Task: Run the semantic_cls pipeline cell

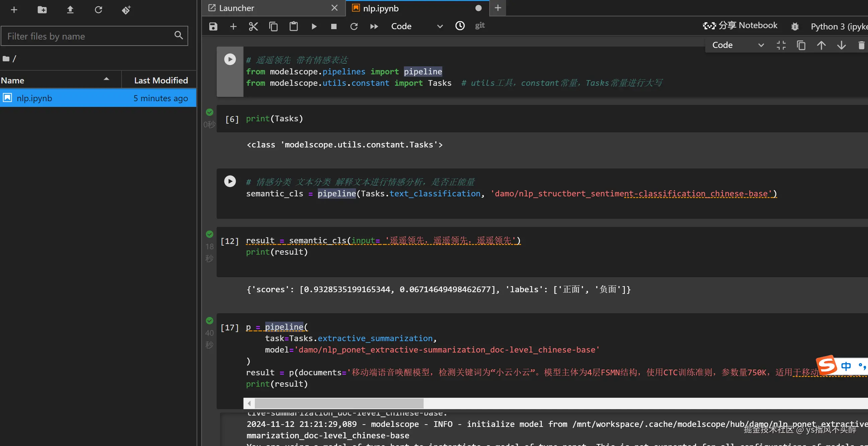Action: tap(230, 181)
